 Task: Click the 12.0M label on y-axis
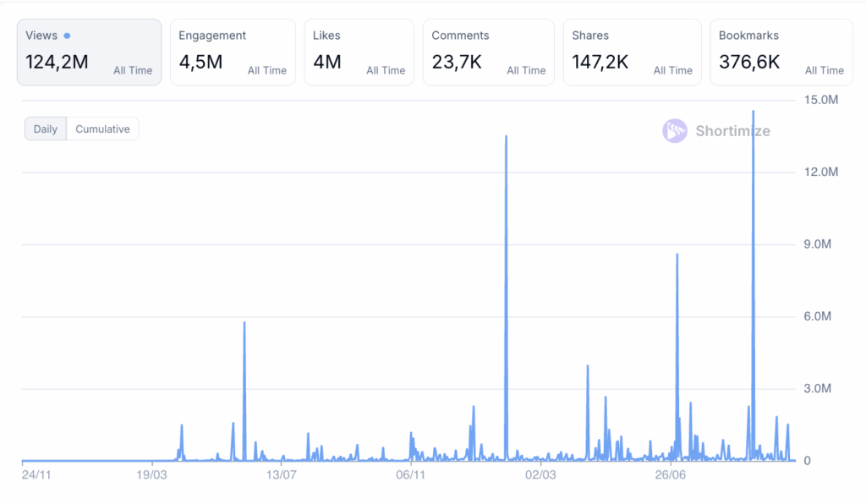[x=819, y=173]
